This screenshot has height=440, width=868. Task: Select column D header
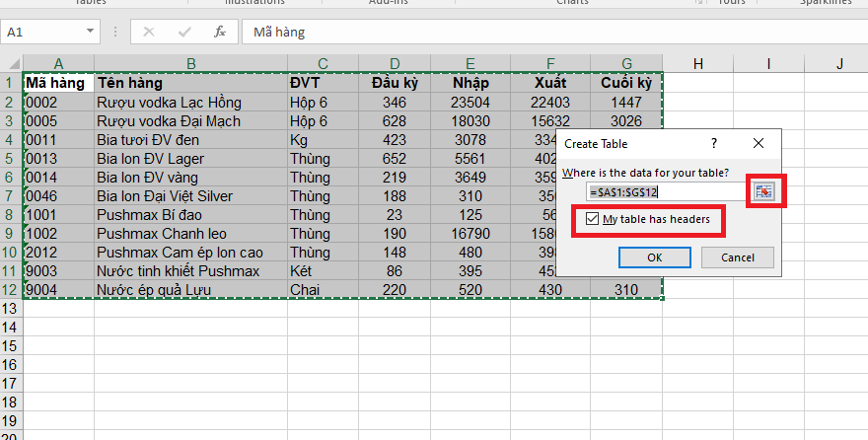(395, 64)
